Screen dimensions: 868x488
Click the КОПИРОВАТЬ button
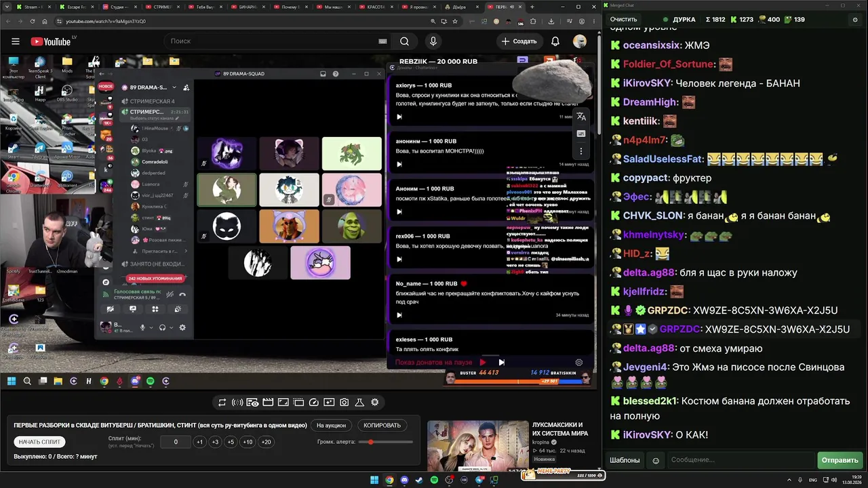pyautogui.click(x=382, y=426)
